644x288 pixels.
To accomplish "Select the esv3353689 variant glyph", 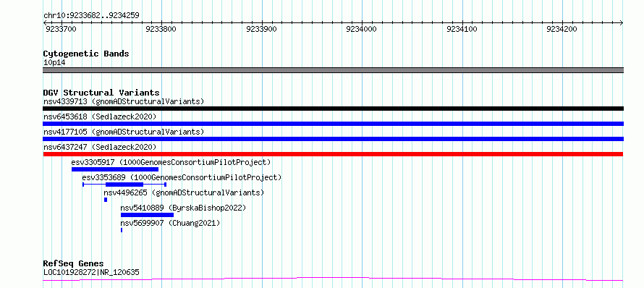I will [124, 185].
